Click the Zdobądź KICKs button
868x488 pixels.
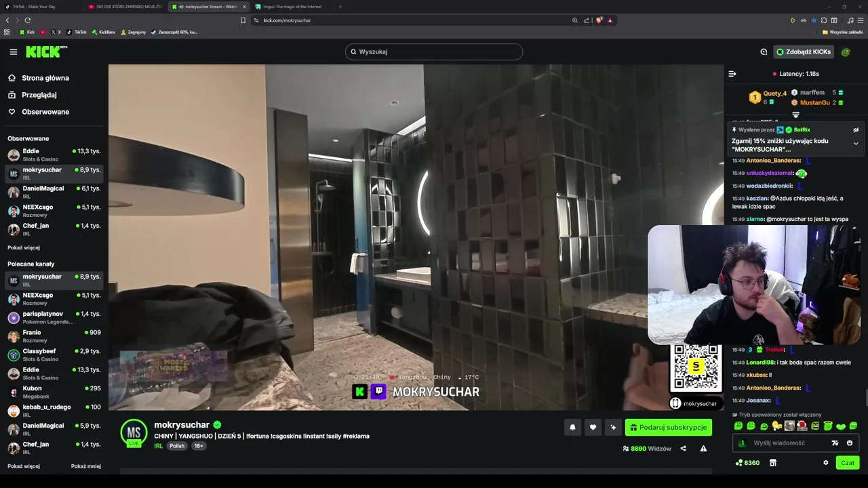click(x=804, y=52)
